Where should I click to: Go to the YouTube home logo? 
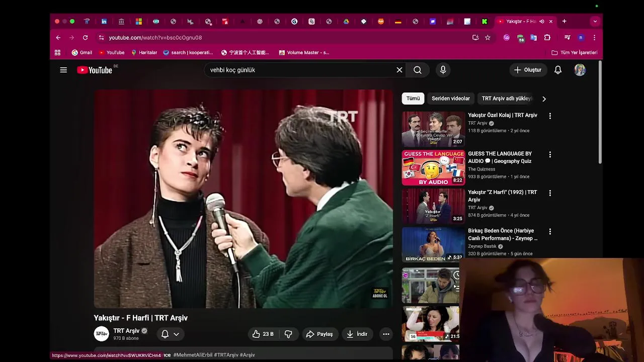click(x=95, y=70)
